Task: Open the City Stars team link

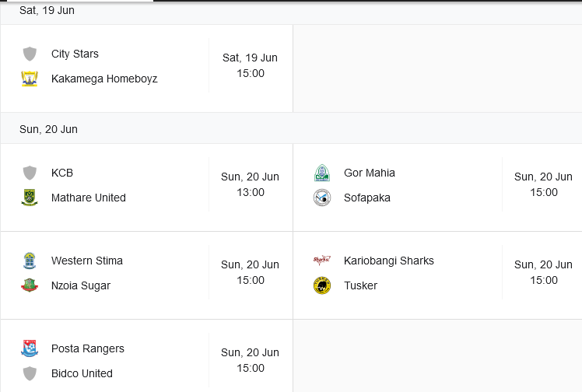Action: (75, 54)
